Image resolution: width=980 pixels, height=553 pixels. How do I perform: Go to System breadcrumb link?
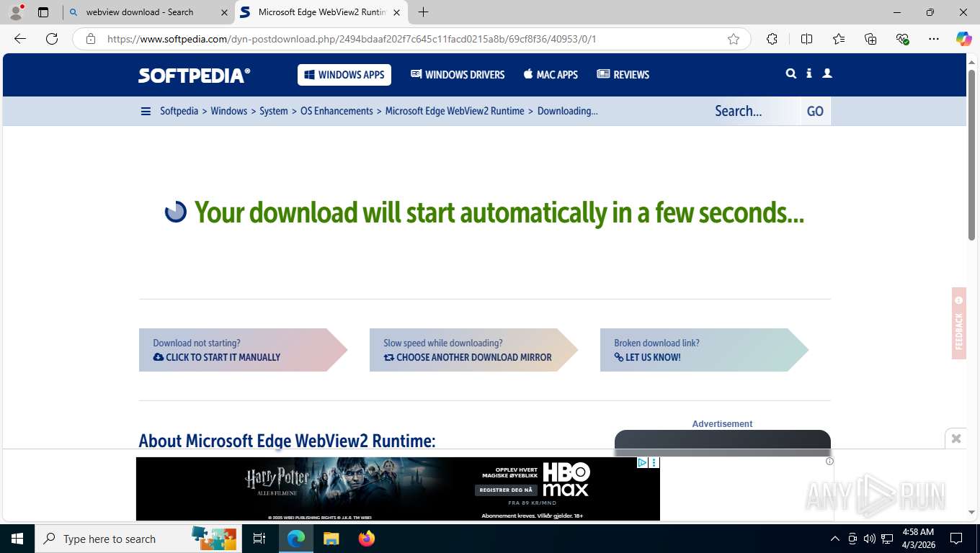[274, 111]
